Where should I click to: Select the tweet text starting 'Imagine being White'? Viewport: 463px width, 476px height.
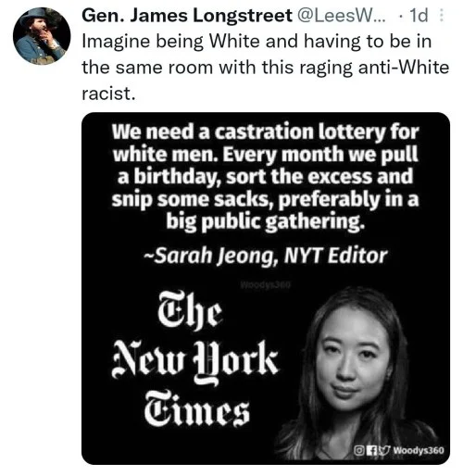[x=265, y=68]
